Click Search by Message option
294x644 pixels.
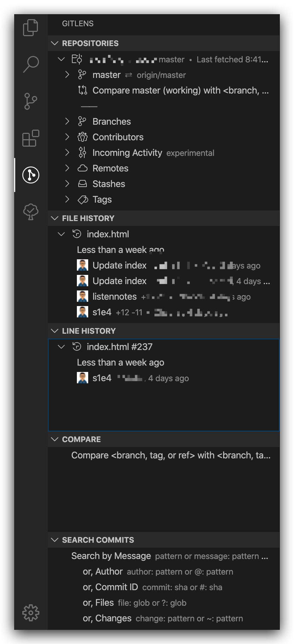click(x=111, y=556)
